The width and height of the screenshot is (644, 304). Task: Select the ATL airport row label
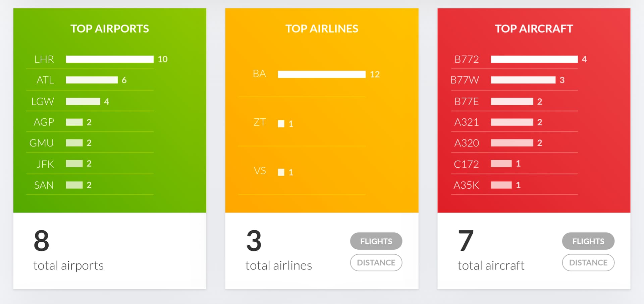click(45, 80)
